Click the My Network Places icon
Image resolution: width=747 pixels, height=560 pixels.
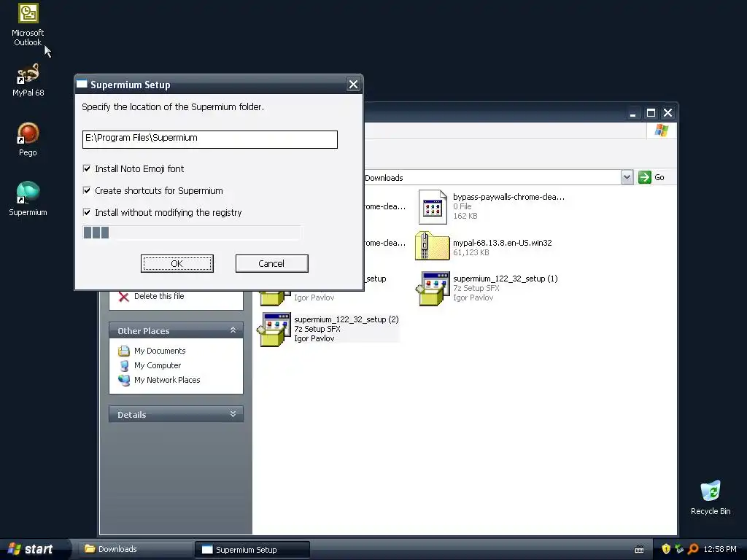tap(124, 380)
